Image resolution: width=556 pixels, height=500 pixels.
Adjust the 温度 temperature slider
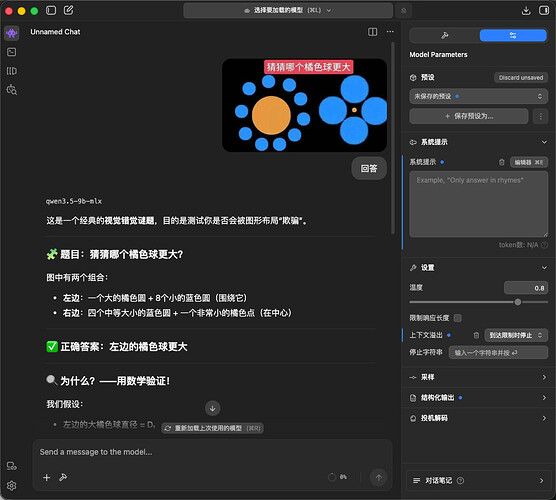[x=517, y=302]
